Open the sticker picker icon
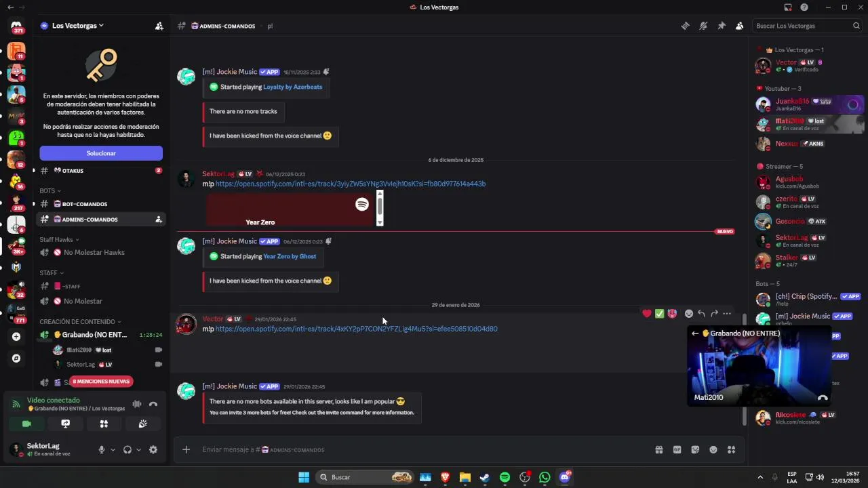 695,449
